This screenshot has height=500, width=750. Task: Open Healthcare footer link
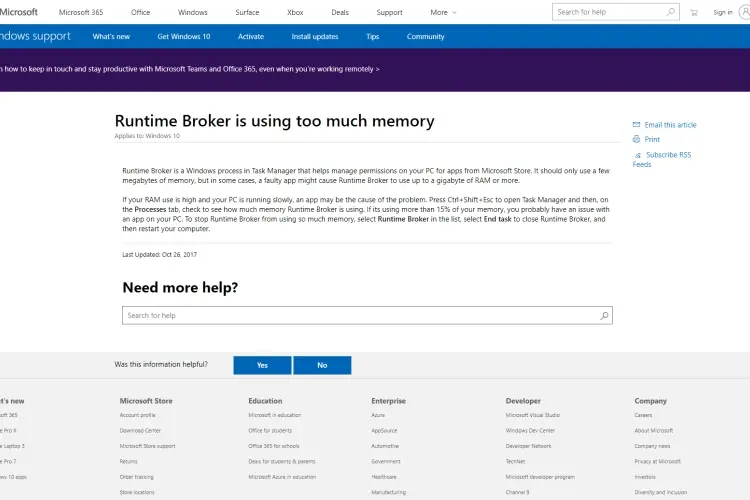pyautogui.click(x=384, y=477)
